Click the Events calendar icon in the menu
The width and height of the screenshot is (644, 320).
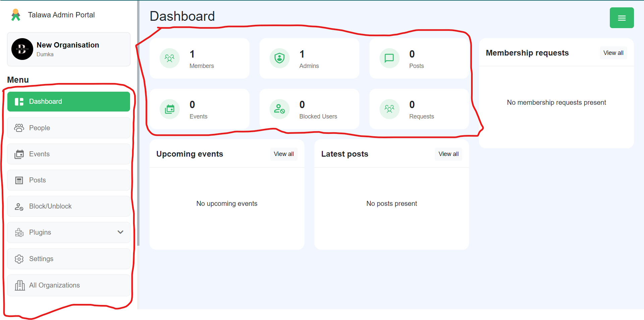tap(19, 154)
